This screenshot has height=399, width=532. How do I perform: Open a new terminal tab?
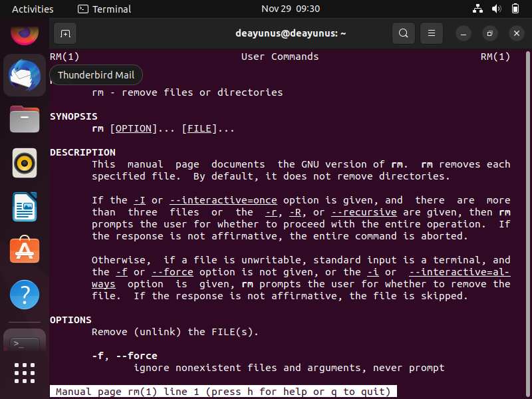click(x=65, y=33)
